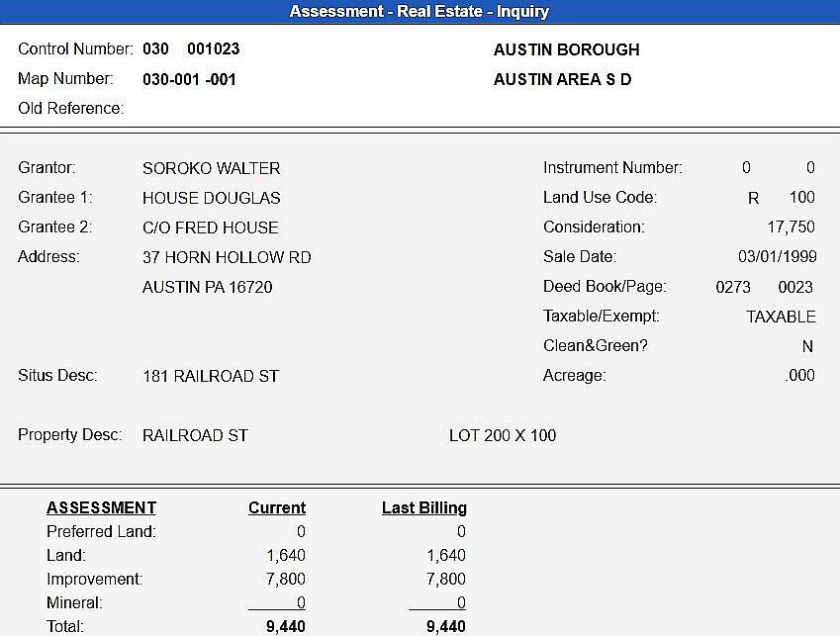Click the TAXABLE status value
This screenshot has height=636, width=840.
(781, 317)
